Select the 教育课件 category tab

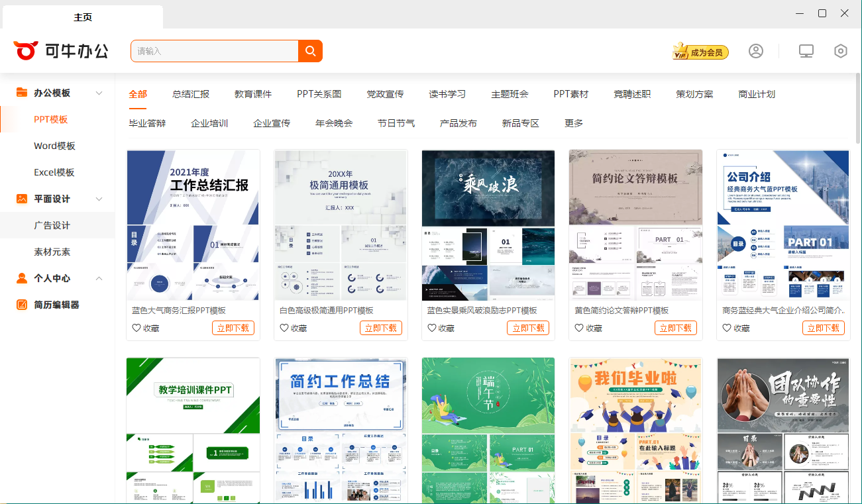click(253, 94)
